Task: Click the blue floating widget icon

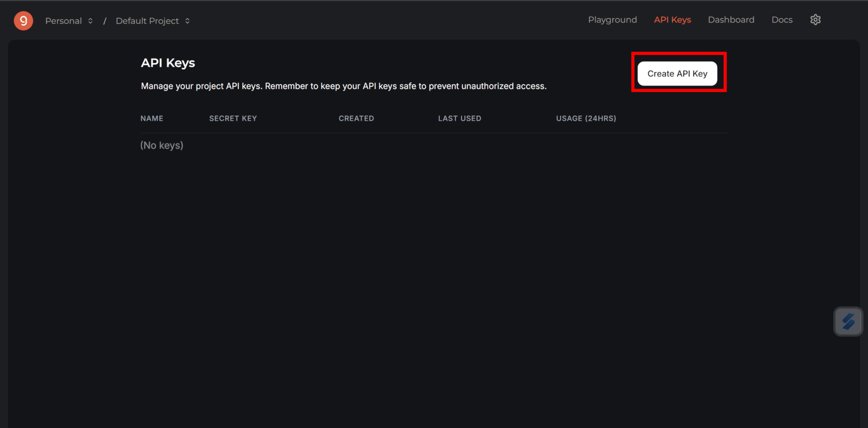Action: coord(848,322)
